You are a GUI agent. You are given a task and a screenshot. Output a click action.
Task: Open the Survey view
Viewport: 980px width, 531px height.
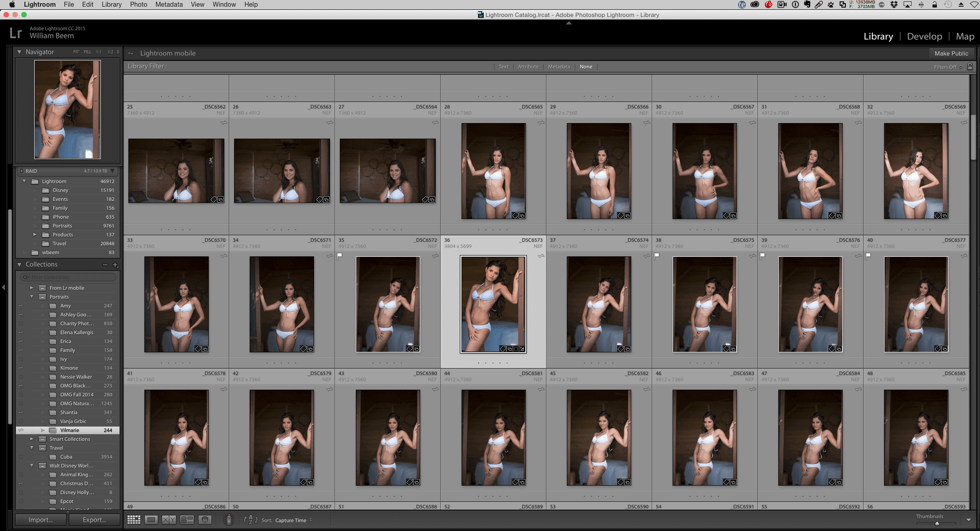click(x=187, y=519)
